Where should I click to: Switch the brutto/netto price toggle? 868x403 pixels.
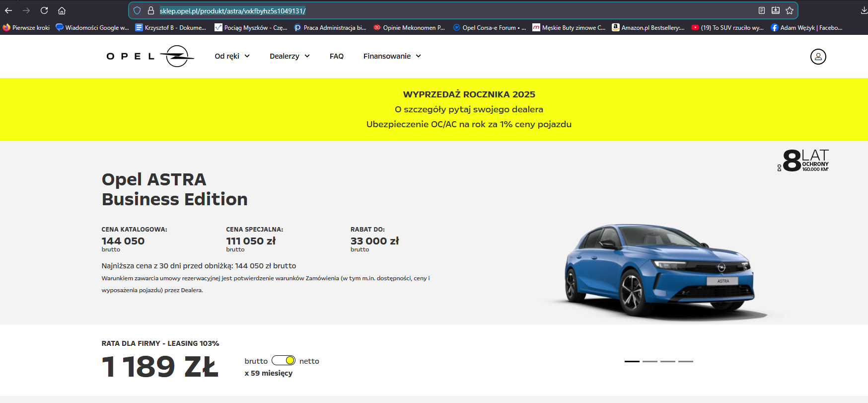click(x=284, y=360)
